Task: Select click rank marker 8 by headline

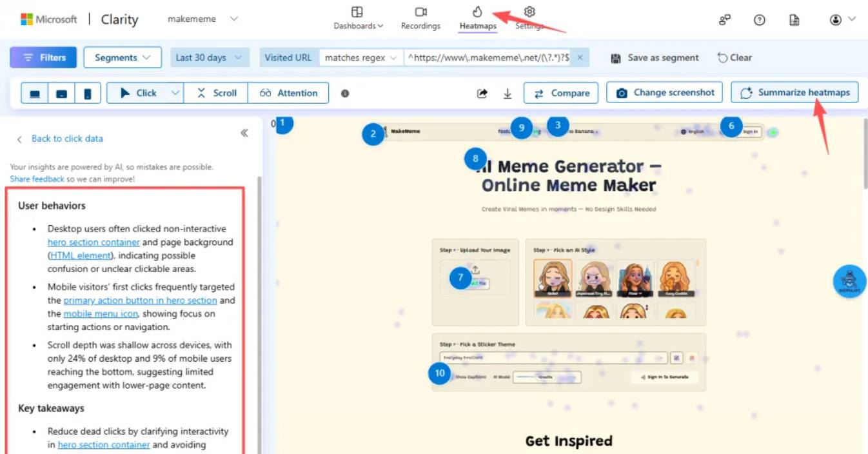Action: [476, 157]
